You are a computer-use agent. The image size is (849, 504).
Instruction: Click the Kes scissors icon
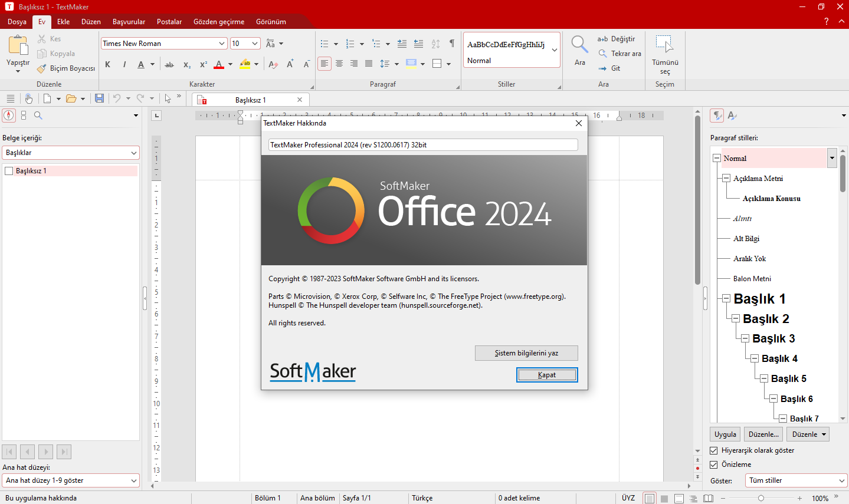[x=42, y=39]
